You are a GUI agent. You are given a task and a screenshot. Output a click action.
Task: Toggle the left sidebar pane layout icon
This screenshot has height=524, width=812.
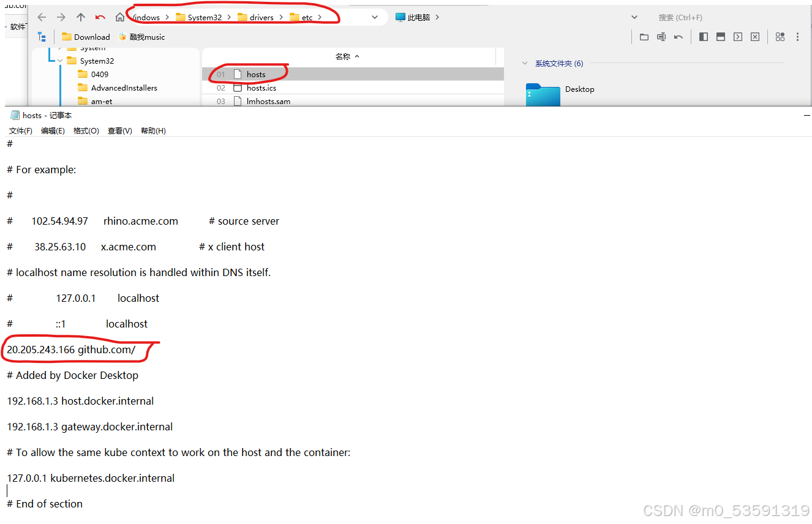(704, 37)
